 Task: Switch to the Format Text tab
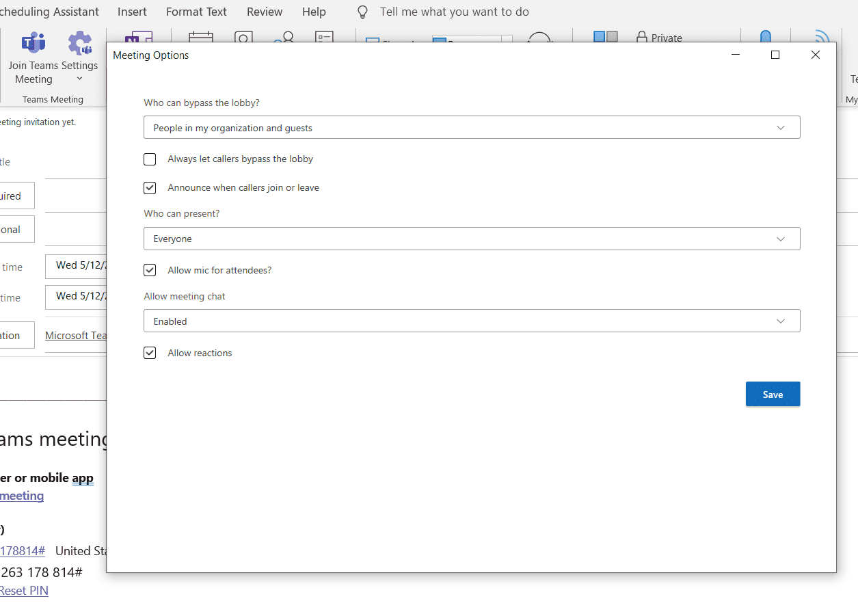point(196,12)
